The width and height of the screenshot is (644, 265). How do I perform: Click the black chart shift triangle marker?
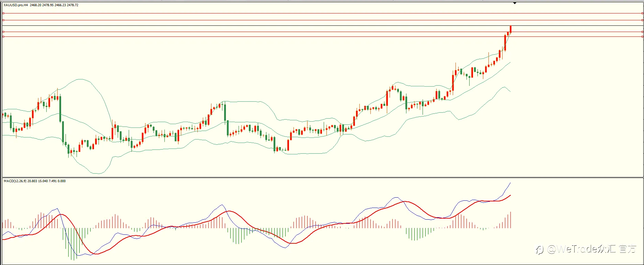click(515, 3)
